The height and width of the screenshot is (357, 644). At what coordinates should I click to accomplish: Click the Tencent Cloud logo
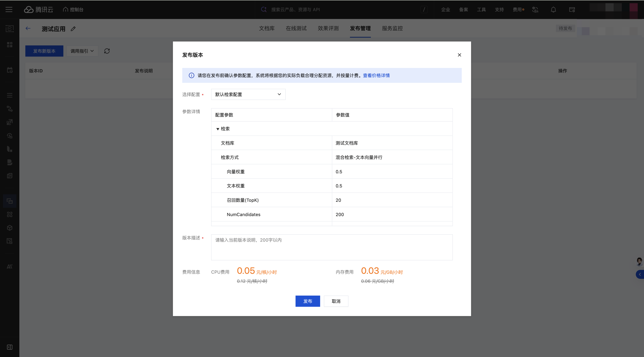pos(39,9)
